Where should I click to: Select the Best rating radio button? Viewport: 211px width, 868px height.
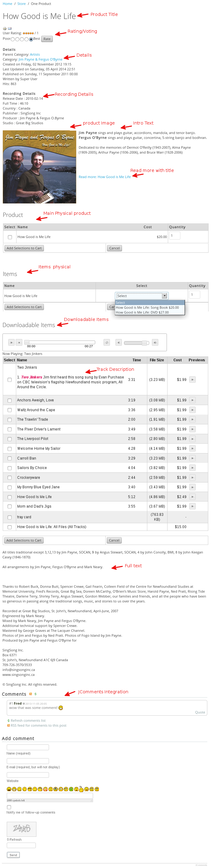point(31,39)
